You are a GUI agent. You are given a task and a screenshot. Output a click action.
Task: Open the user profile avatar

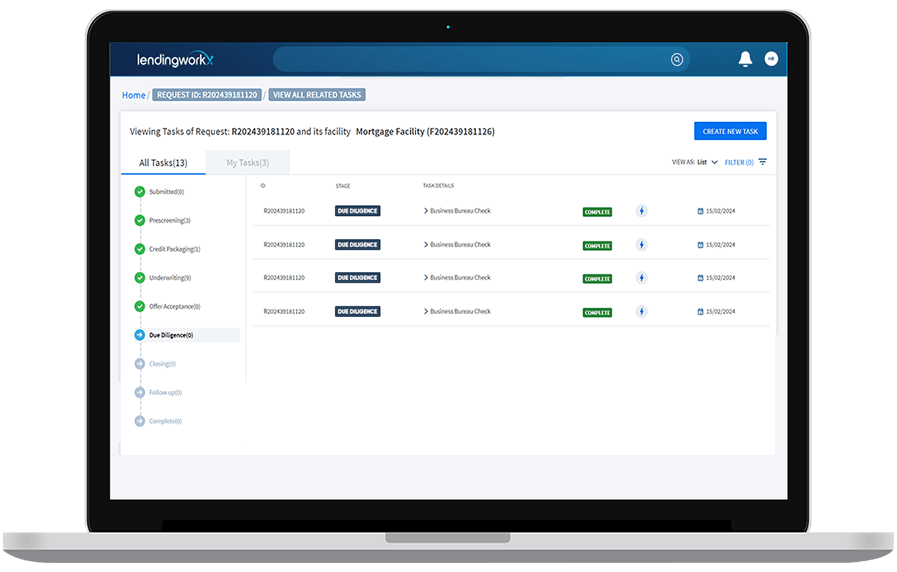771,59
